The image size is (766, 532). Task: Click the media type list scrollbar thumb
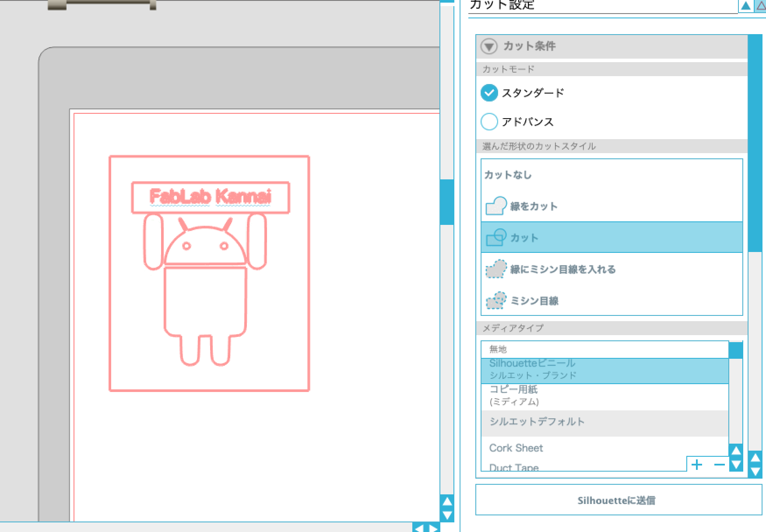coord(736,350)
